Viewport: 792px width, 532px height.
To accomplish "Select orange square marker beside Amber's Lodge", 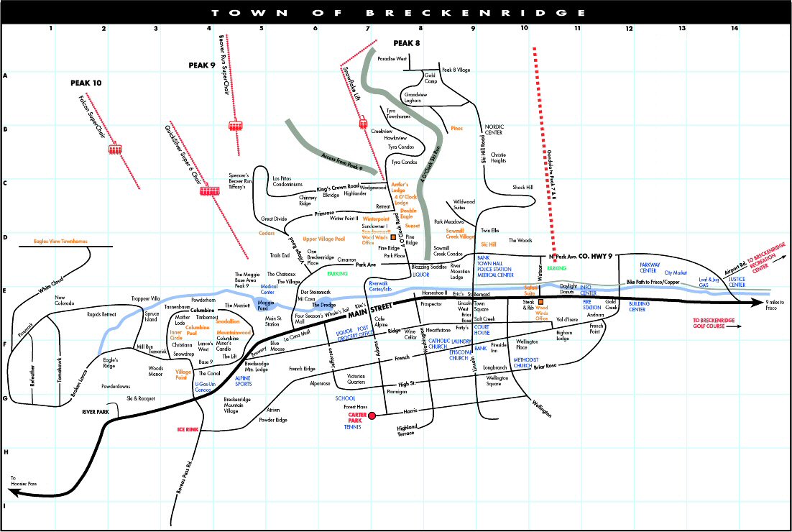I will 393,195.
